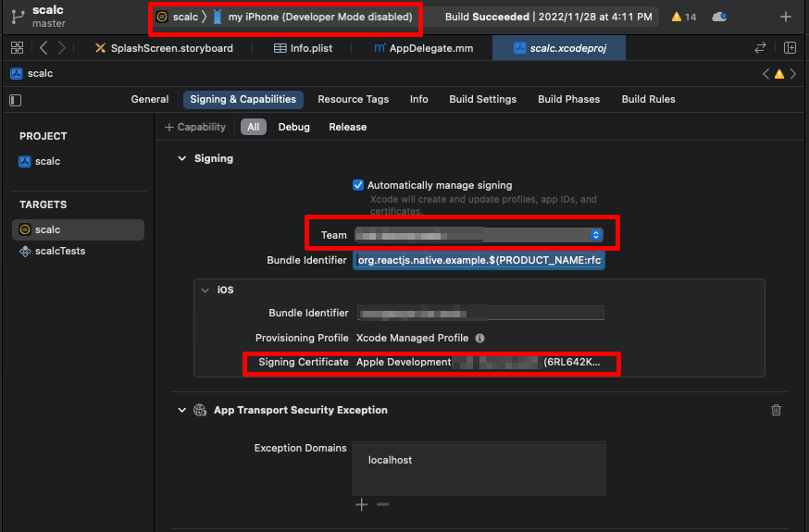Viewport: 809px width, 532px height.
Task: Add an exception domain
Action: (362, 504)
